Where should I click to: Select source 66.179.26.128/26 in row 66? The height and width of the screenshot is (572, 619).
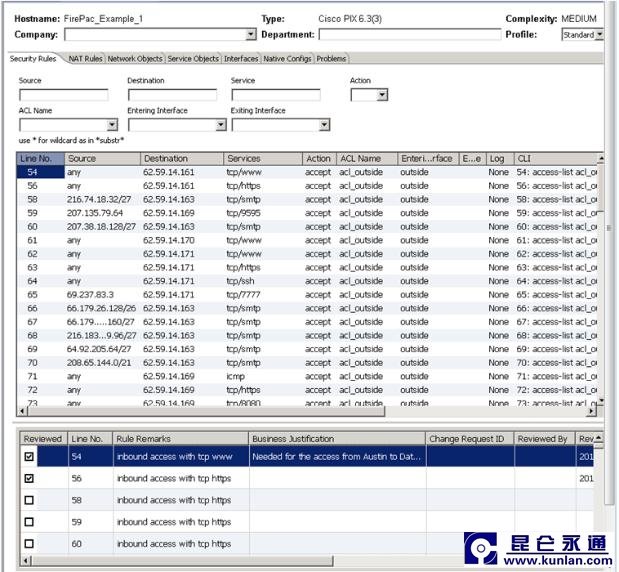[x=101, y=308]
